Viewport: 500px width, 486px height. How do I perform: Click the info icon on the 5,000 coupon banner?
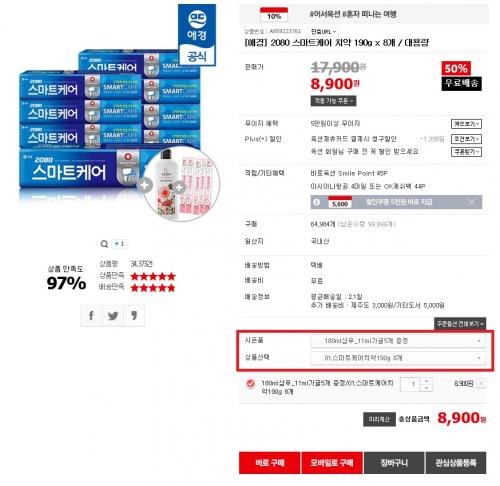(x=317, y=202)
